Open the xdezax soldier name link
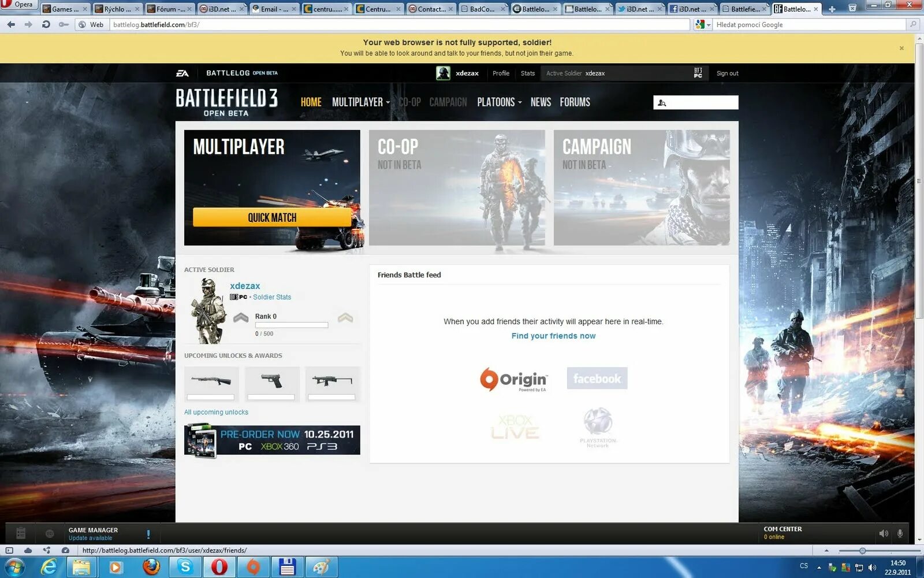Viewport: 924px width, 578px height. point(245,286)
